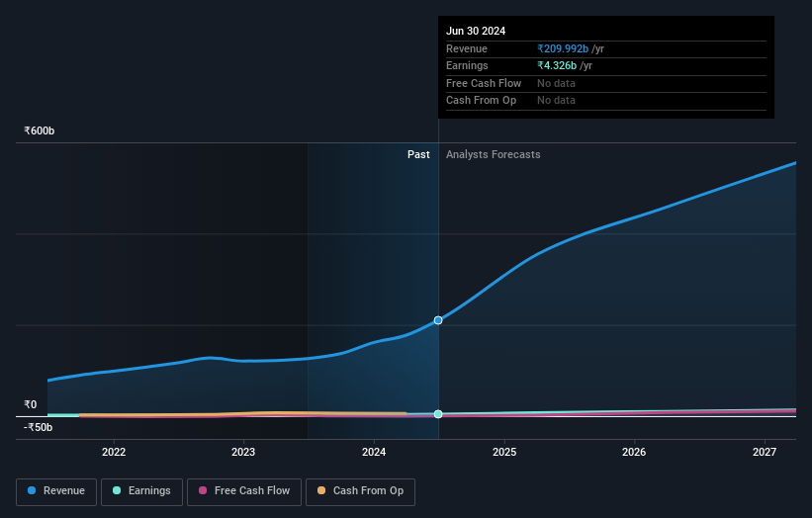
Task: Click the Earnings row label in tooltip
Action: 467,65
